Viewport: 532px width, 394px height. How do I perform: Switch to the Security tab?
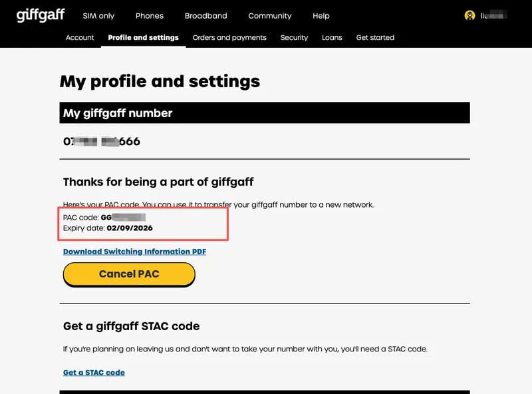(x=294, y=37)
